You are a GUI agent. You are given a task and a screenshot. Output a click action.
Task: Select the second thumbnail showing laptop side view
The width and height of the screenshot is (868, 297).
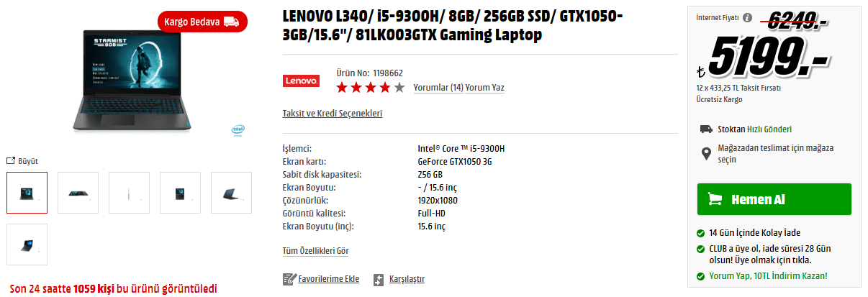78,193
